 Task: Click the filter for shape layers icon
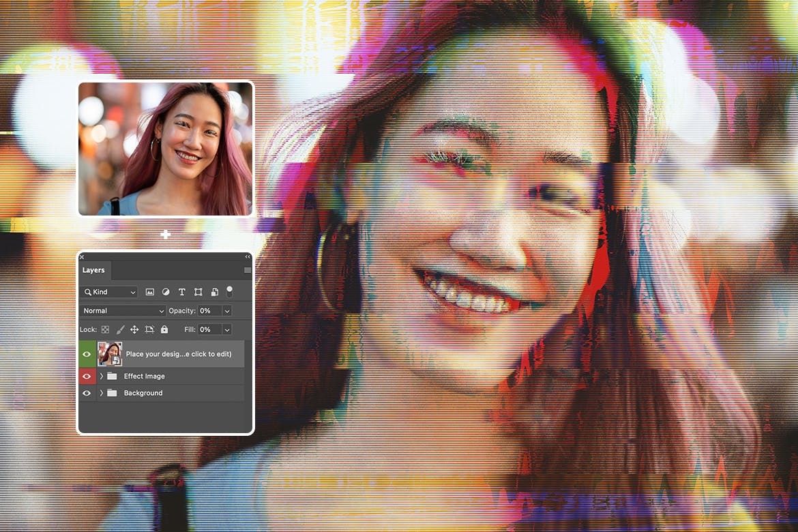tap(198, 292)
